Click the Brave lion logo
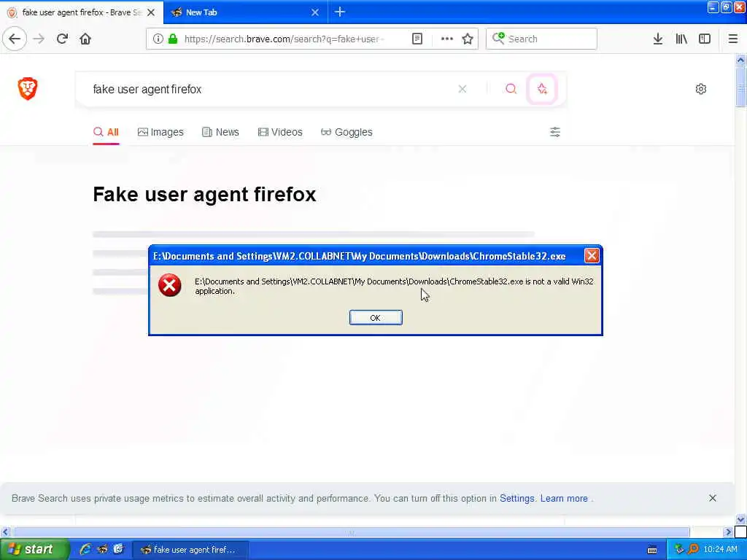This screenshot has height=560, width=747. pos(28,88)
